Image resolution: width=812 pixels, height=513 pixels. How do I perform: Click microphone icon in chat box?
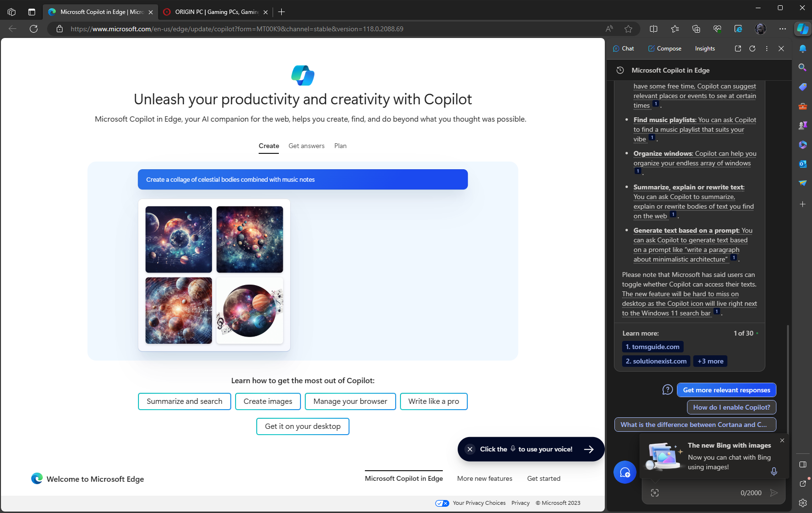(774, 471)
